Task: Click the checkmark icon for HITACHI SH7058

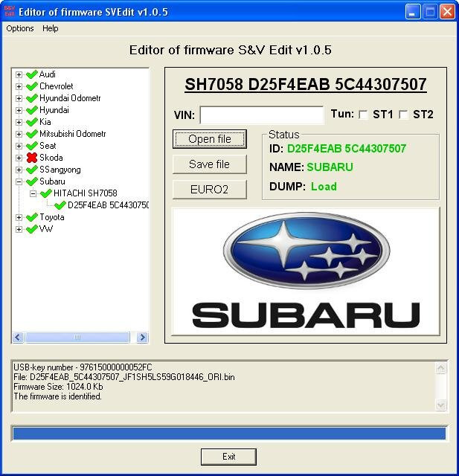Action: pyautogui.click(x=46, y=193)
